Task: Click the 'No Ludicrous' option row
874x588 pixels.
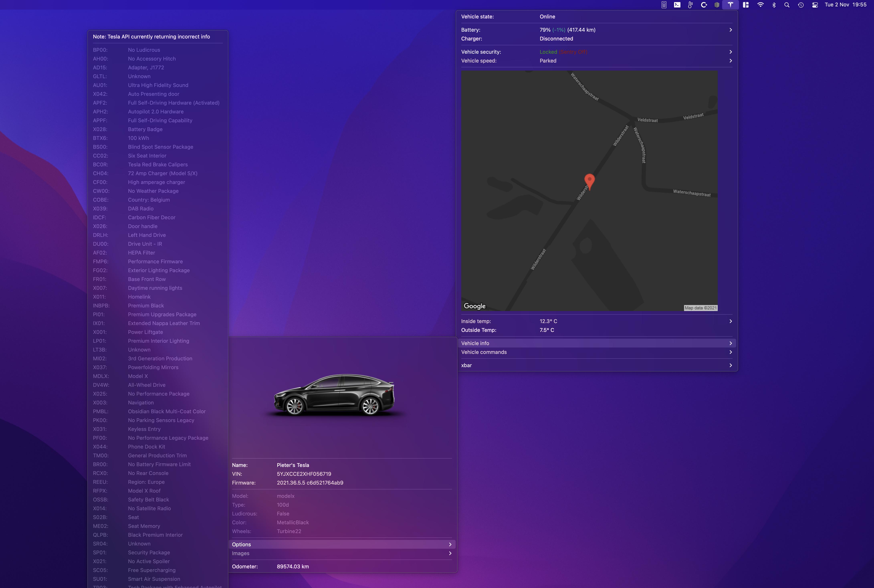Action: click(x=158, y=50)
